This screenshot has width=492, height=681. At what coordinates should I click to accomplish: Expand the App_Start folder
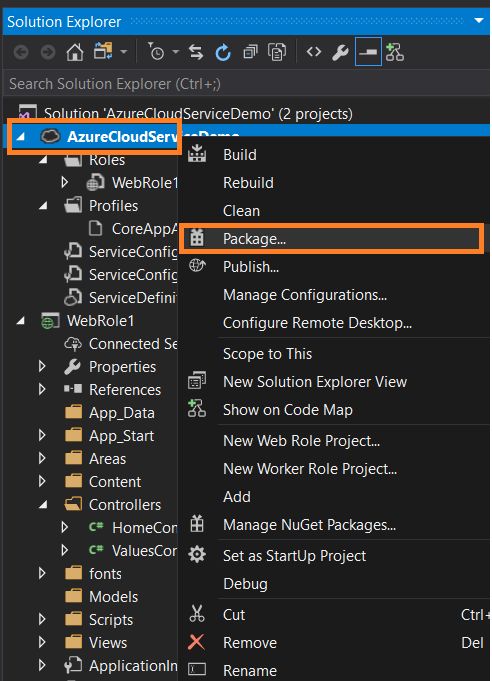click(42, 436)
